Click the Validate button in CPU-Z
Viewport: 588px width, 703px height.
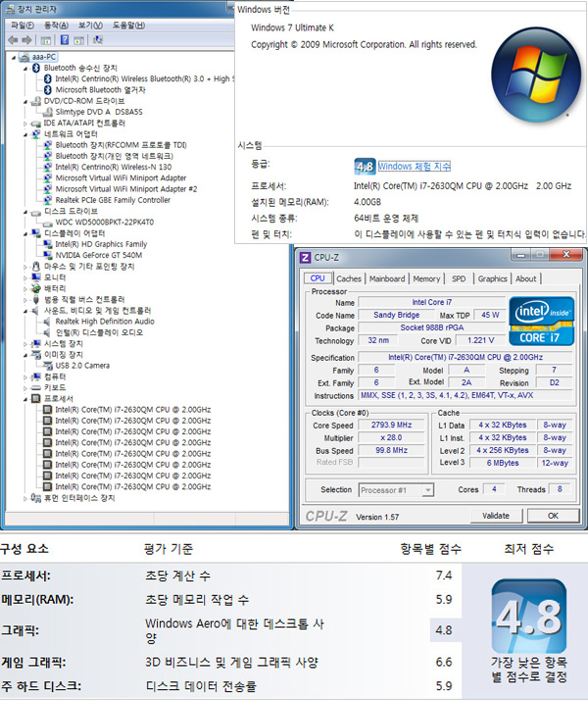tap(496, 516)
